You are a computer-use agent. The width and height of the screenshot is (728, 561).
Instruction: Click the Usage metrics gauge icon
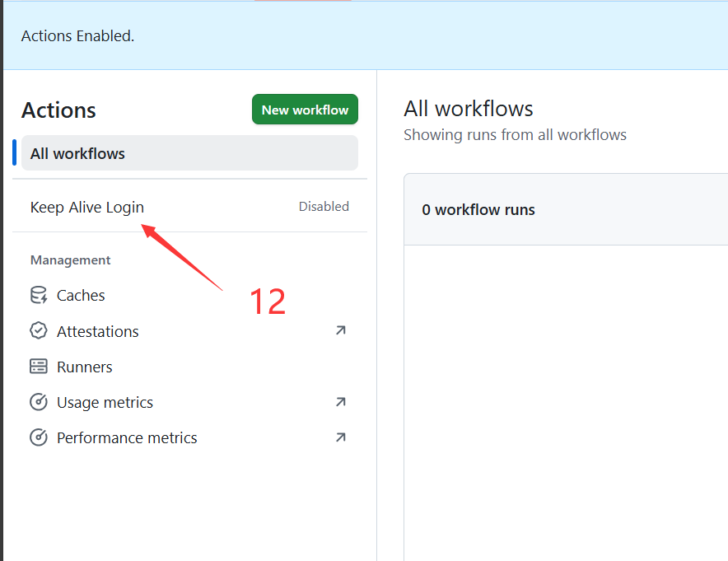(x=39, y=402)
